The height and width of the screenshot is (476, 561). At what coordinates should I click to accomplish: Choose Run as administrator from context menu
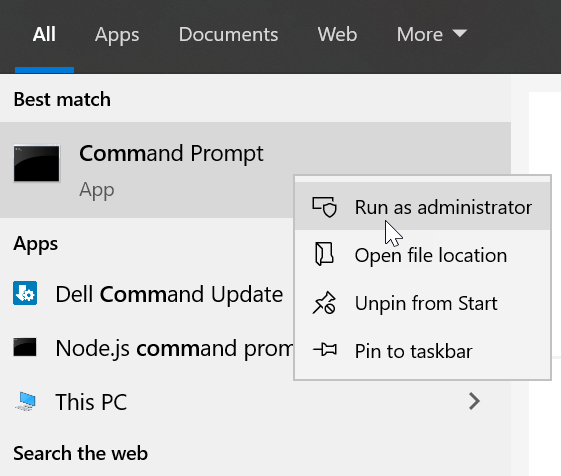pos(422,207)
